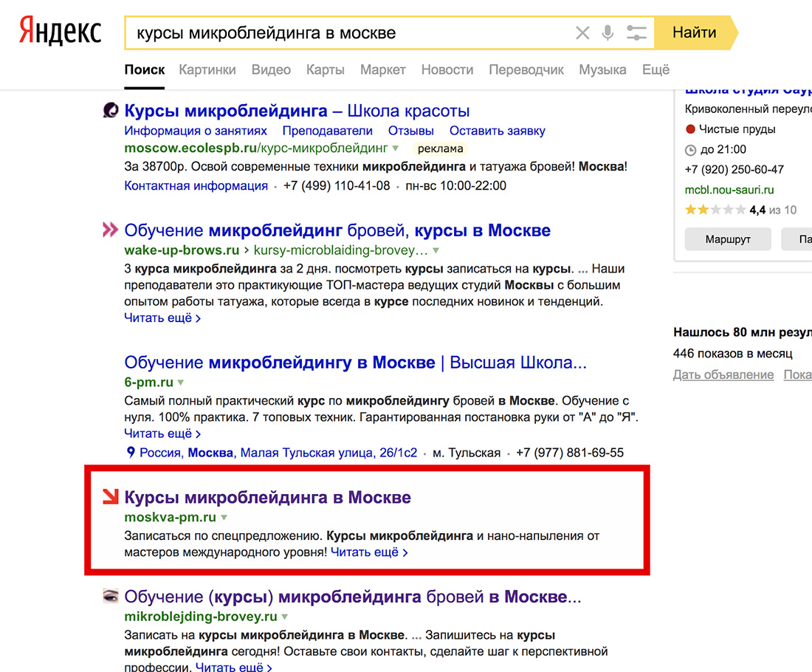Open the Yandex logo home page

60,32
